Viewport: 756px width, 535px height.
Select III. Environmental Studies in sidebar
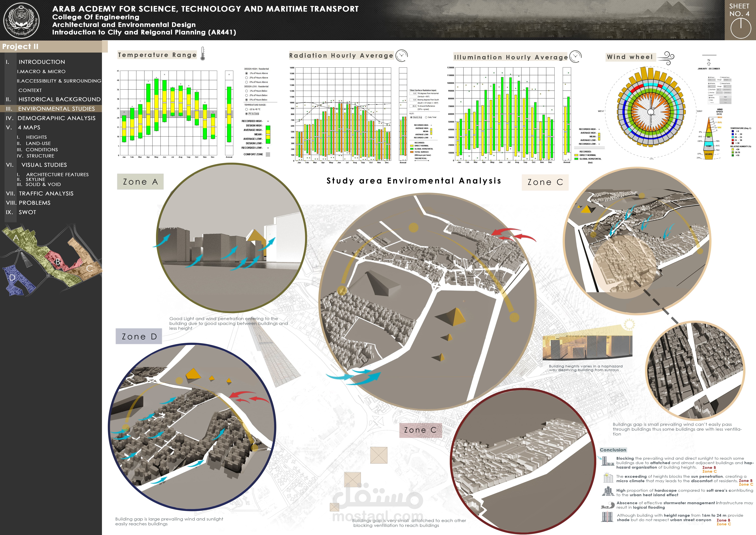tap(56, 109)
